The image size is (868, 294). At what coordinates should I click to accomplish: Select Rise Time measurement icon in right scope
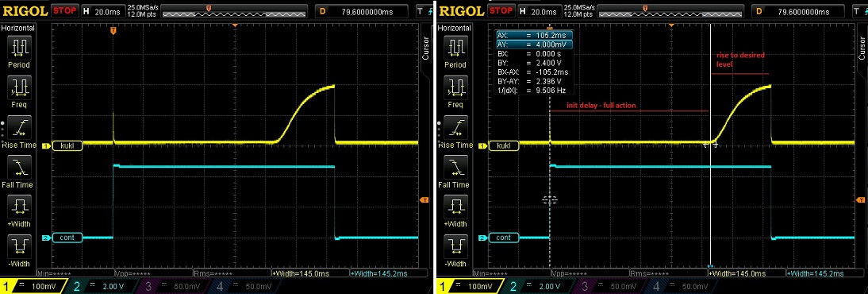coord(455,127)
